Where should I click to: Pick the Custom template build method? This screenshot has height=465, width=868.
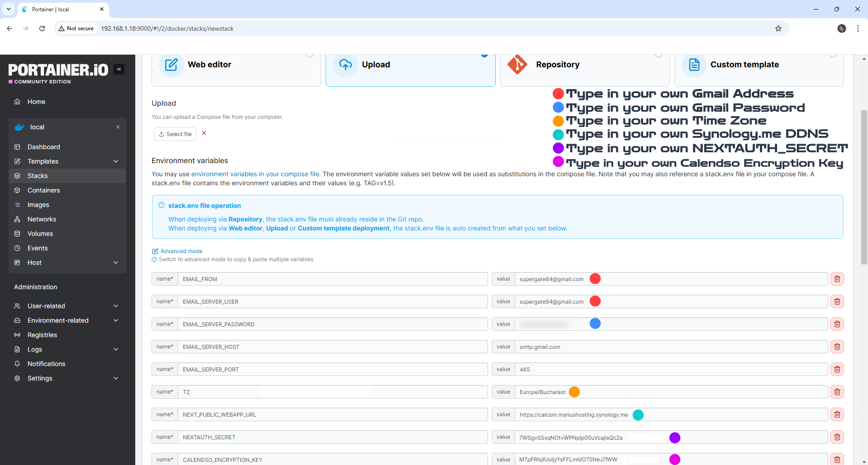point(759,67)
